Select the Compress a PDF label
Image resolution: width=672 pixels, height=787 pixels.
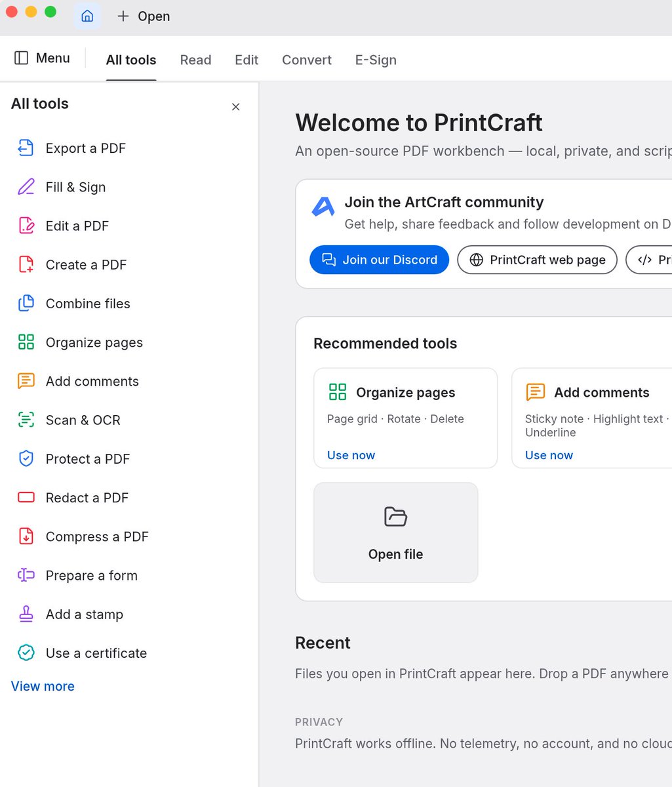(x=97, y=536)
